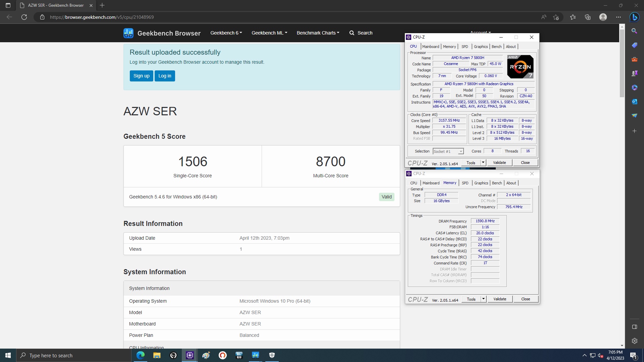Open a new browser tab
The width and height of the screenshot is (644, 362).
[x=102, y=5]
